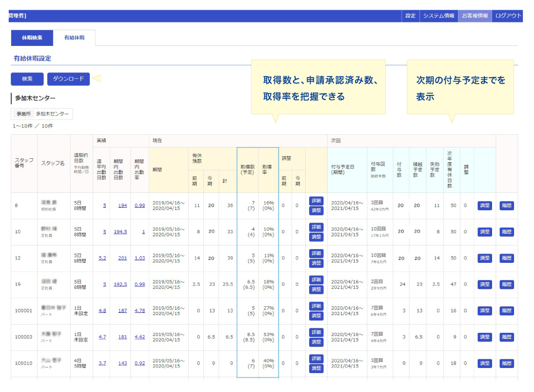This screenshot has width=534, height=392.
Task: Click 調整 beside 履歴 for staff 19
Action: (484, 284)
